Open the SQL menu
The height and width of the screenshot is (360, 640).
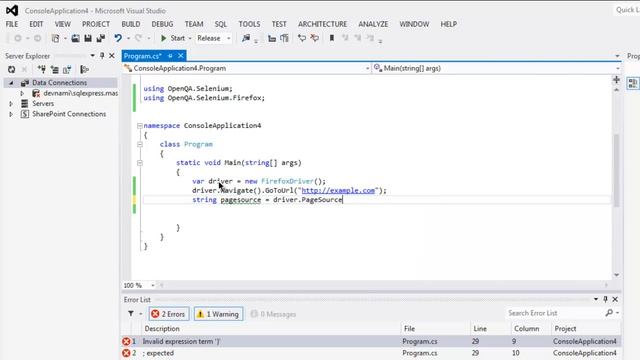coord(220,24)
